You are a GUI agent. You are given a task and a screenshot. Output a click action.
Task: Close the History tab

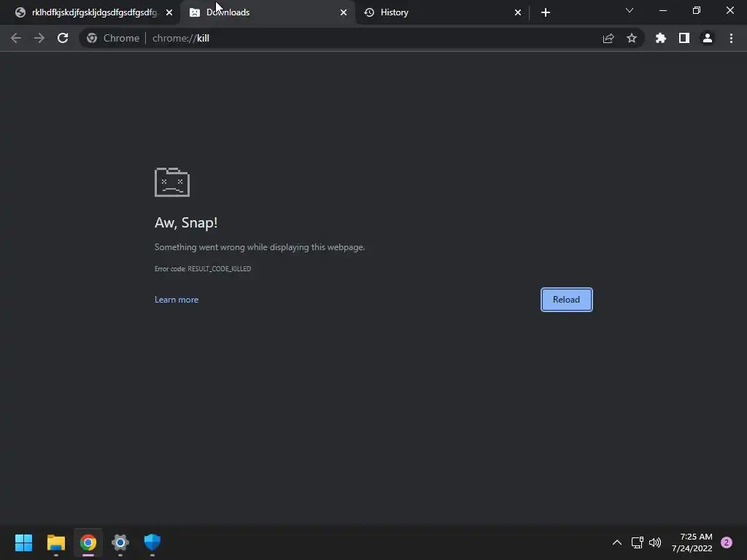tap(518, 12)
